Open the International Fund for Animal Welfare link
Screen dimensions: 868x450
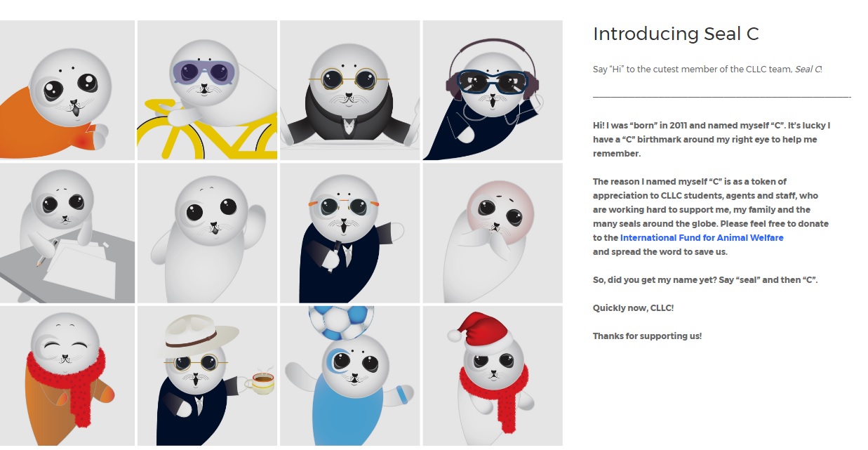(x=702, y=238)
